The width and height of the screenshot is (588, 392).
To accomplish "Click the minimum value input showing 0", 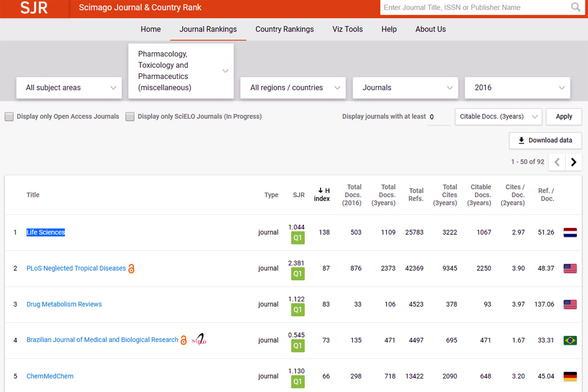I will (439, 117).
